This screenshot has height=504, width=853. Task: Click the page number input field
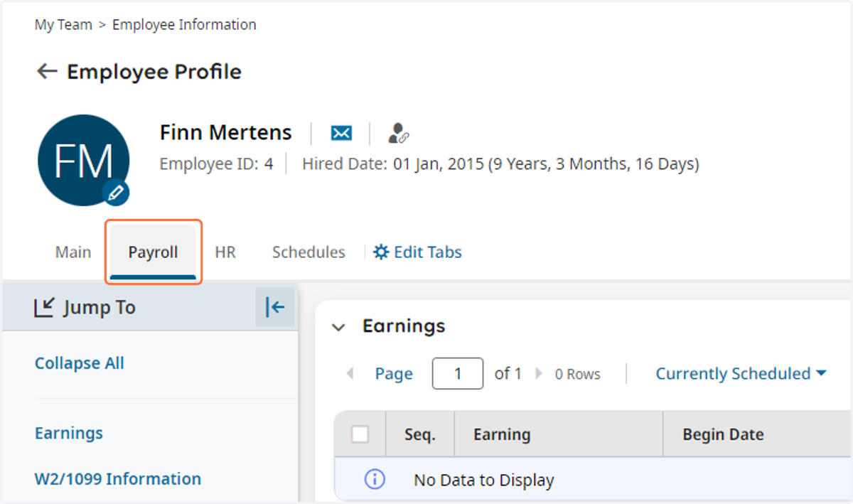458,373
